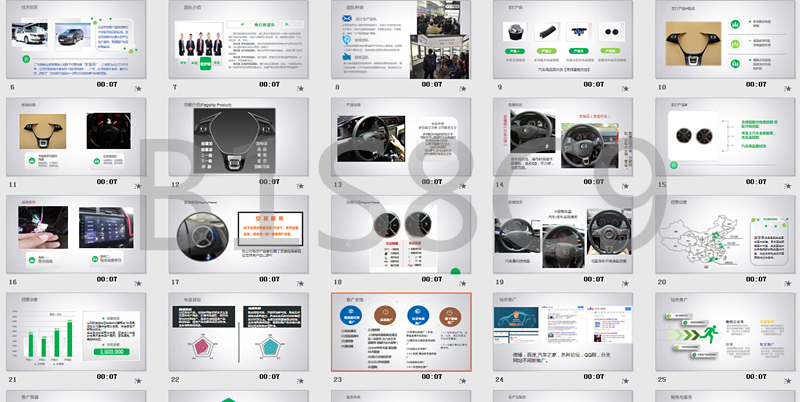Click the star icon below slide 19
800x402 pixels.
[625, 284]
